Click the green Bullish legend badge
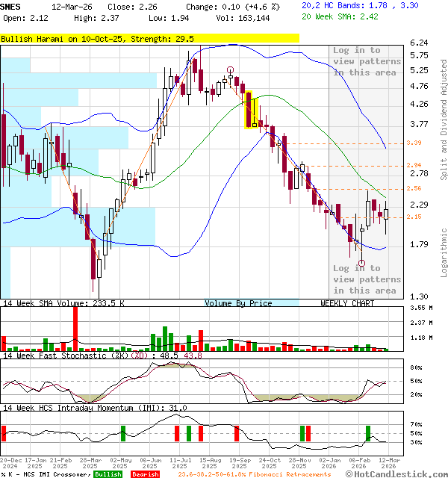The width and height of the screenshot is (448, 478). (108, 474)
